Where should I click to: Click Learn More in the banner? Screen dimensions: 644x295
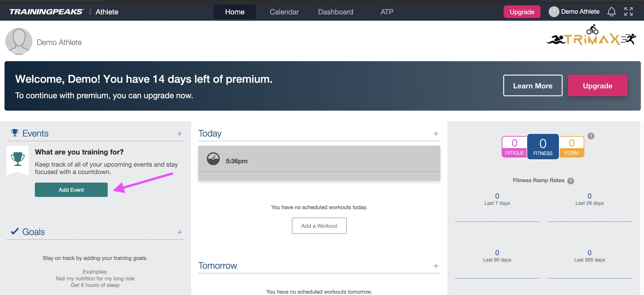[x=532, y=85]
